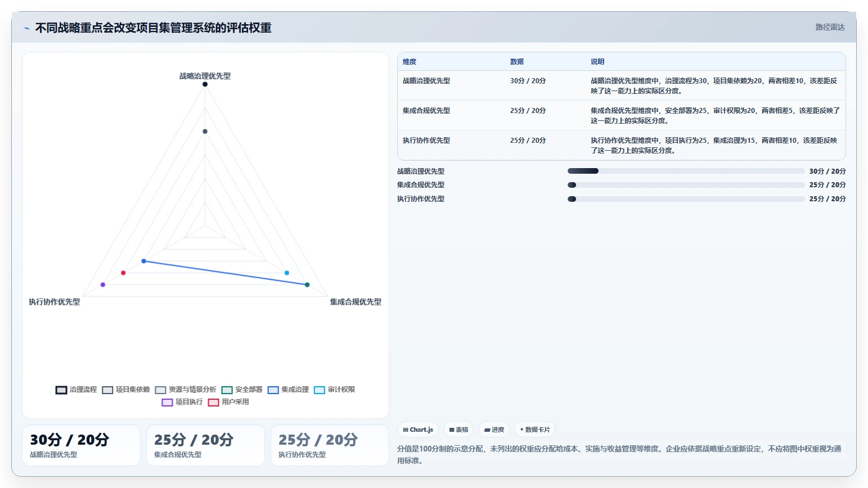
Task: Click the 执行协作优先型 row's 25分 / 20分 table cell
Action: 528,141
